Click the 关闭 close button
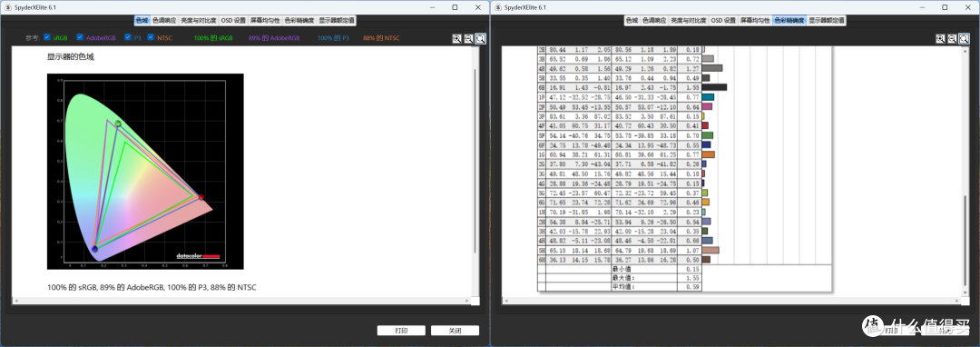 click(x=455, y=330)
